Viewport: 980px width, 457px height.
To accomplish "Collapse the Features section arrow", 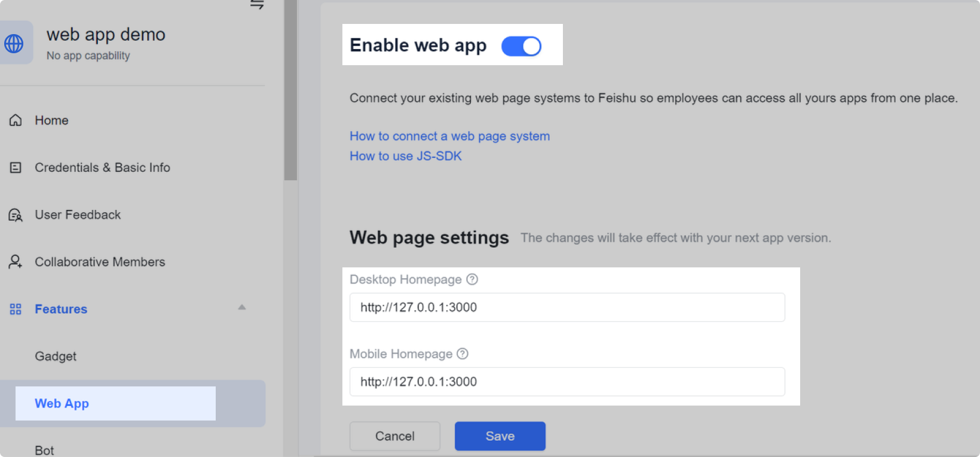I will [242, 307].
